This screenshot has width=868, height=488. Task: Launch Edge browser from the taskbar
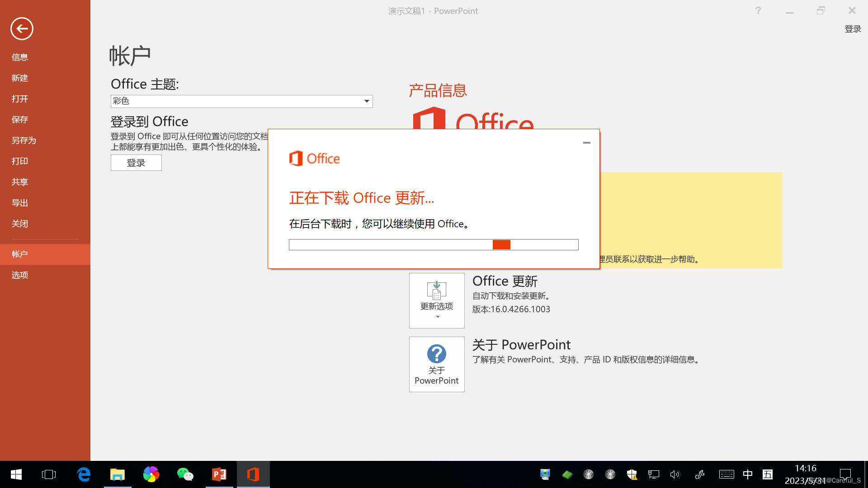[x=84, y=474]
